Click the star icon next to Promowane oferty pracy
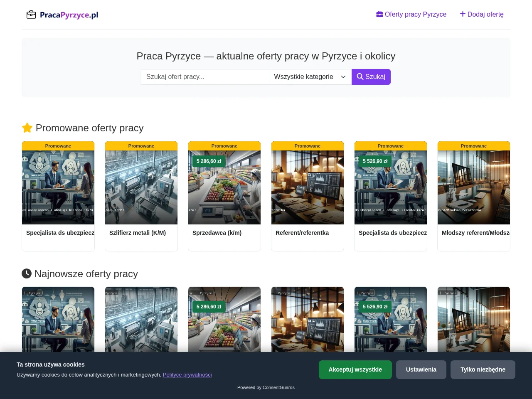The width and height of the screenshot is (532, 399). click(x=27, y=128)
